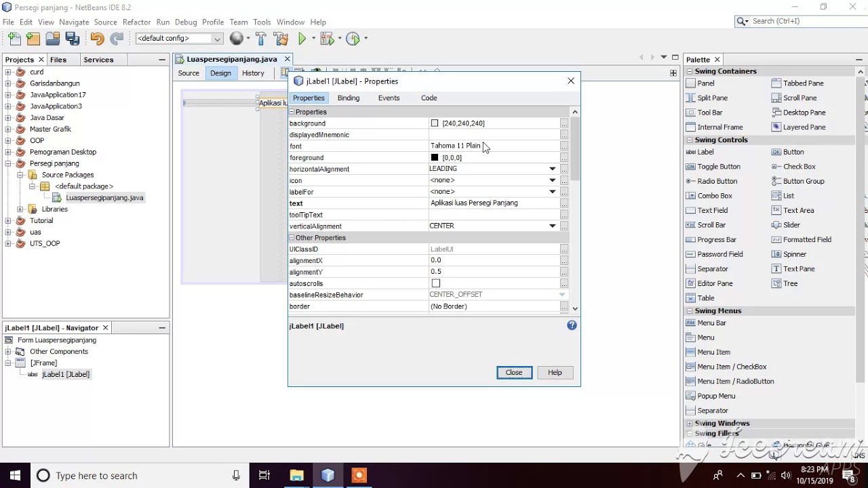Open font editor ellipsis button
This screenshot has width=868, height=488.
pyautogui.click(x=564, y=146)
